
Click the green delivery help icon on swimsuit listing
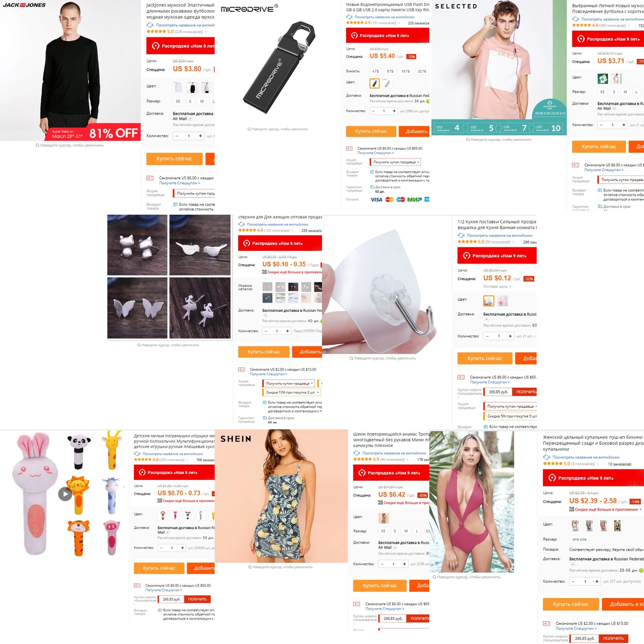pyautogui.click(x=641, y=570)
